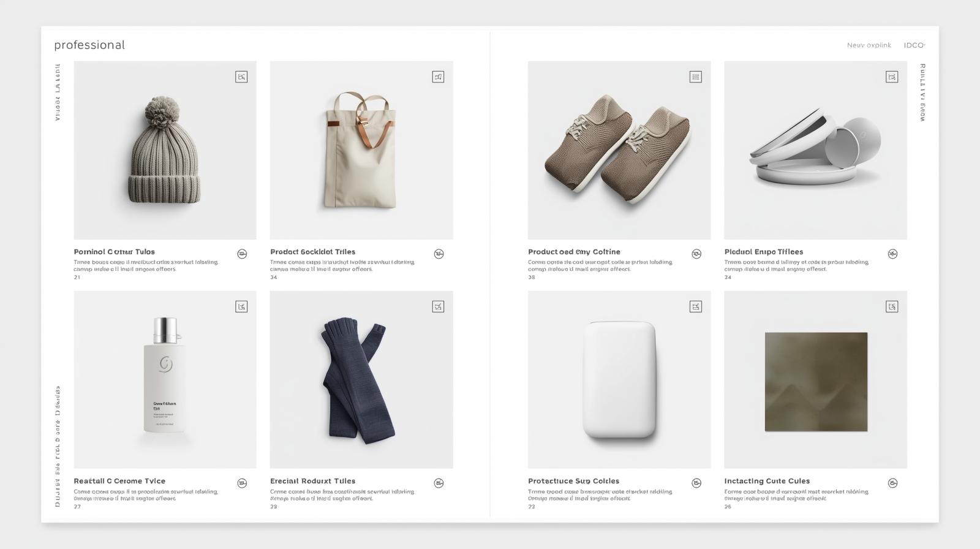Click round icon beside Prodact Gockldat Trlles title
This screenshot has height=549, width=980.
point(439,254)
